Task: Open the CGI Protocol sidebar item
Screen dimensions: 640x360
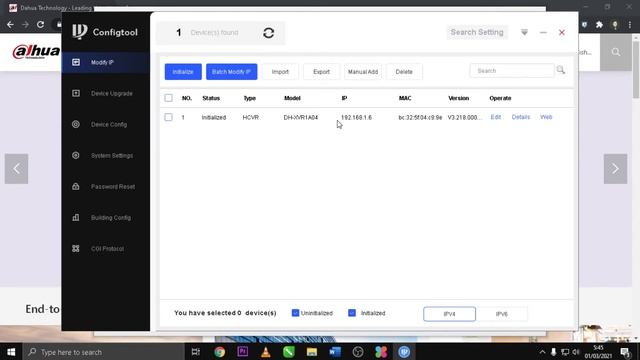Action: tap(106, 249)
